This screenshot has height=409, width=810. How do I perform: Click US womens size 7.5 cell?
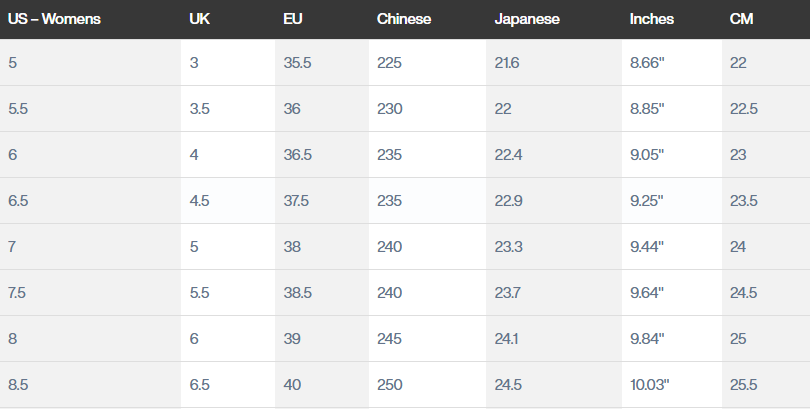click(x=17, y=293)
